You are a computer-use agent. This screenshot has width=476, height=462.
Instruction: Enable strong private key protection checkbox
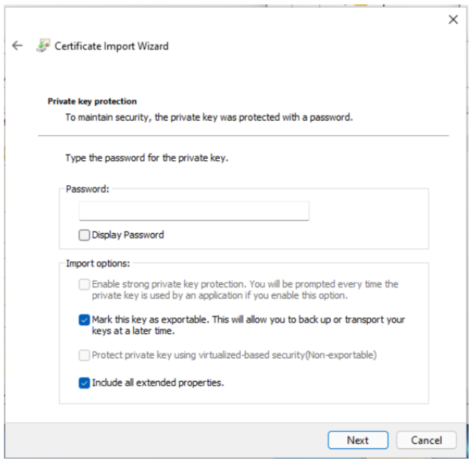tap(84, 284)
